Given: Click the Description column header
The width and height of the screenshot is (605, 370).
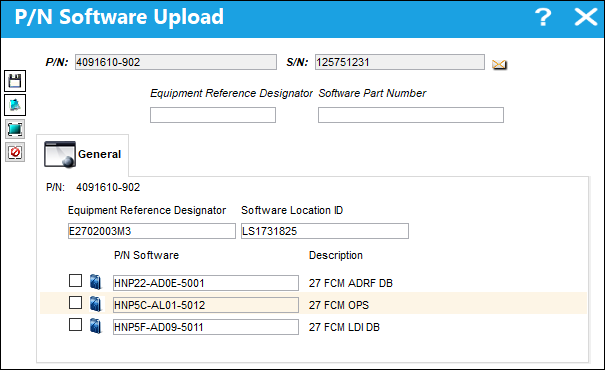Looking at the screenshot, I should [x=336, y=255].
